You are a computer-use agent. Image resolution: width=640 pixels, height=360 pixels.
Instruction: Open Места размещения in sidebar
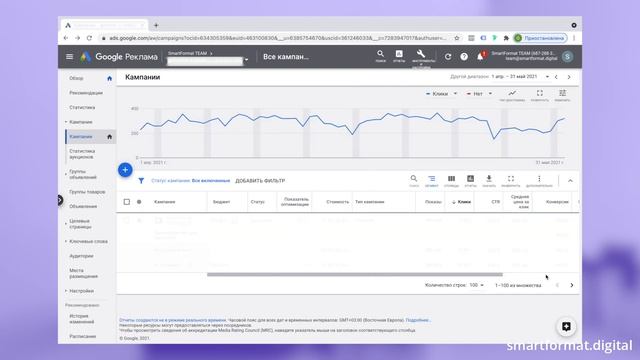[83, 273]
